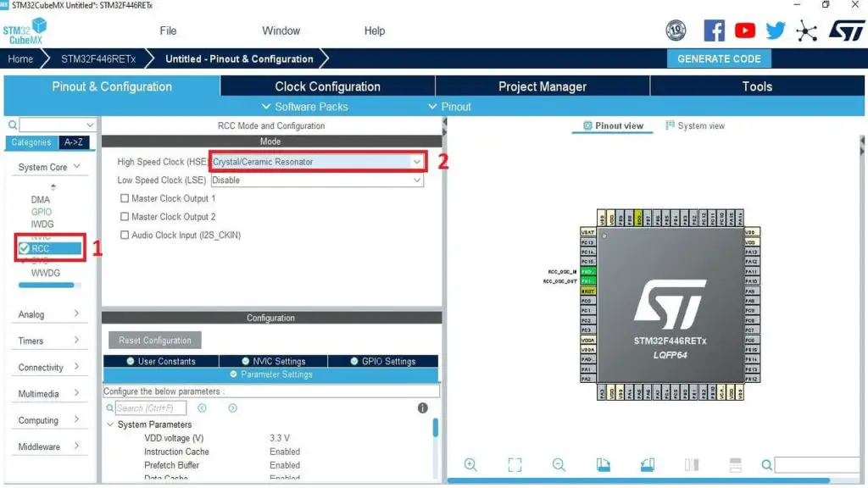The width and height of the screenshot is (868, 488).
Task: Open User Constants tab
Action: point(161,361)
